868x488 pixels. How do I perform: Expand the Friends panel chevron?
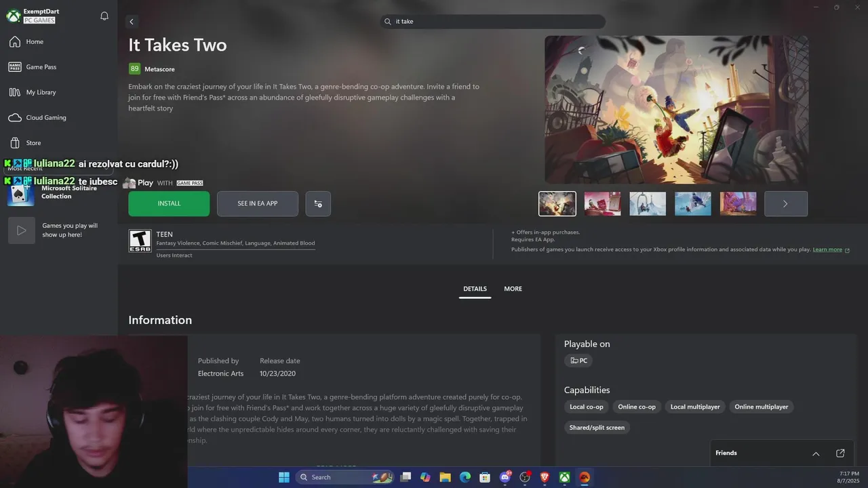816,453
